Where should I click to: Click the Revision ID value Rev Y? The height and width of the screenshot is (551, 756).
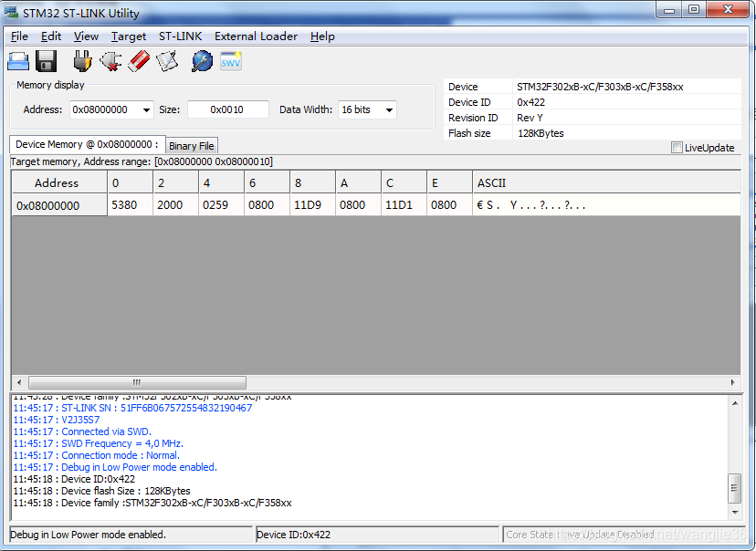[x=530, y=118]
